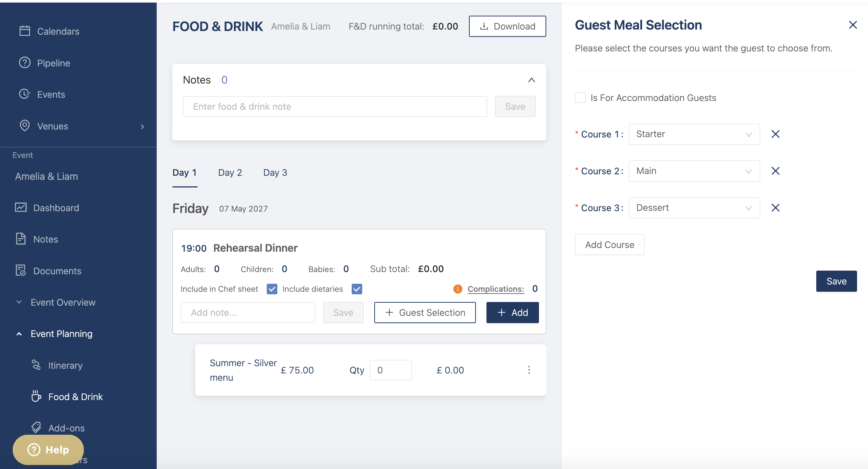The width and height of the screenshot is (868, 469).
Task: Open Itinerary under Event Planning
Action: coord(65,365)
